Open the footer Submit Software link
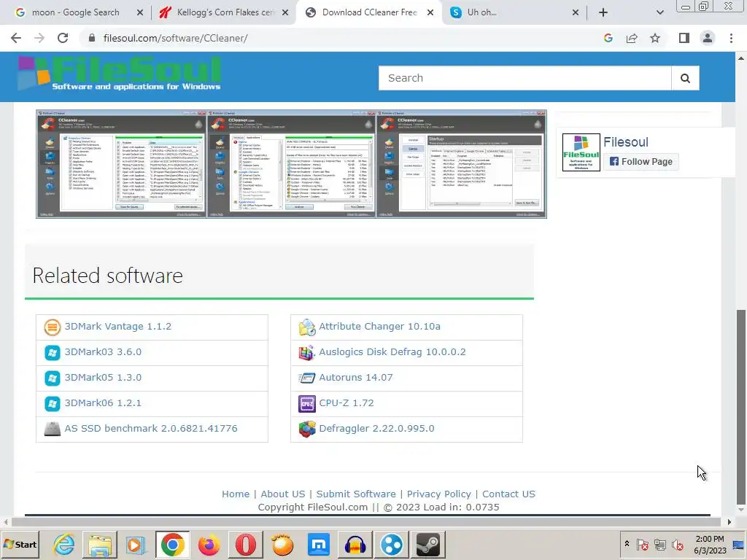Screen dimensions: 747x560 [x=356, y=494]
